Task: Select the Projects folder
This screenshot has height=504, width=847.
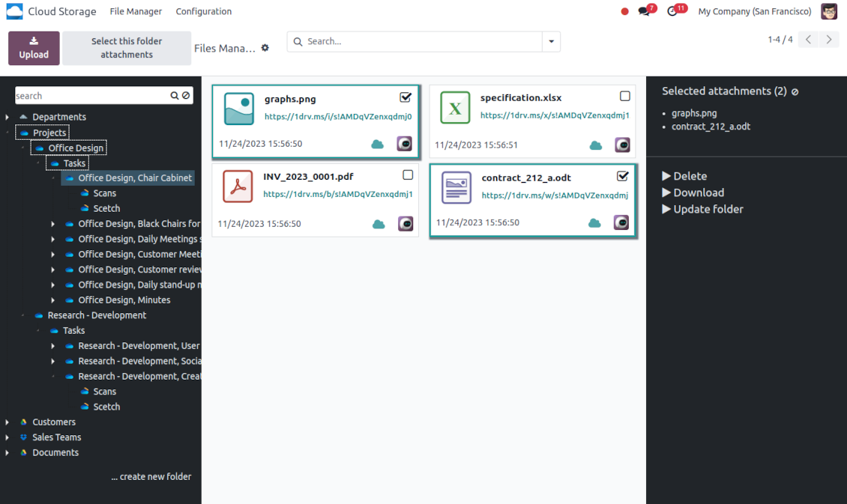Action: pyautogui.click(x=49, y=133)
